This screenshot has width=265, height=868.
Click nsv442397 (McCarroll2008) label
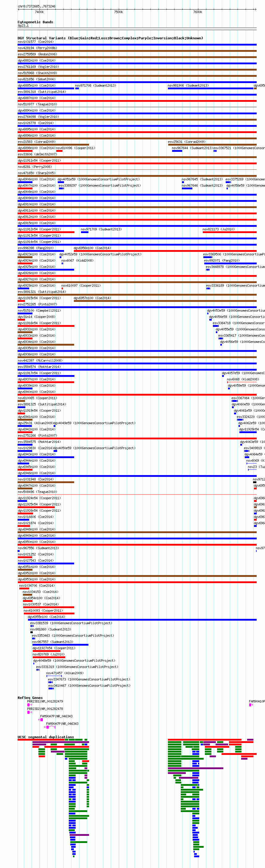(x=40, y=360)
